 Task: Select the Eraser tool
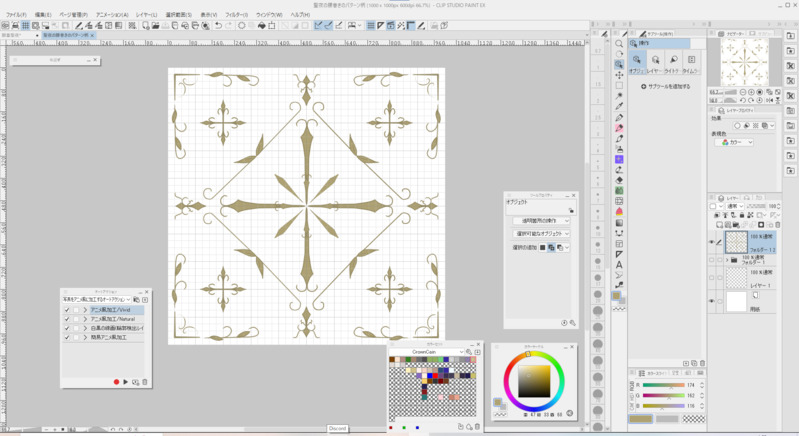tap(619, 180)
